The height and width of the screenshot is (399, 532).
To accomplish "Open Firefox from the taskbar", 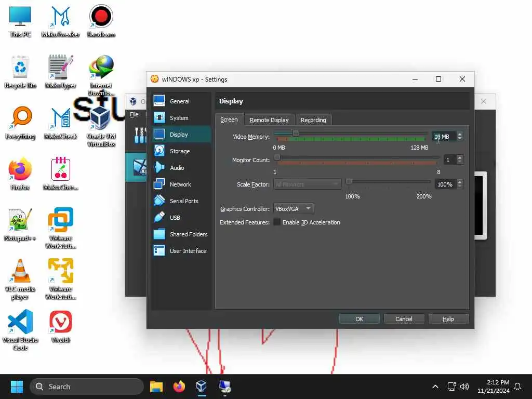I will pos(179,387).
